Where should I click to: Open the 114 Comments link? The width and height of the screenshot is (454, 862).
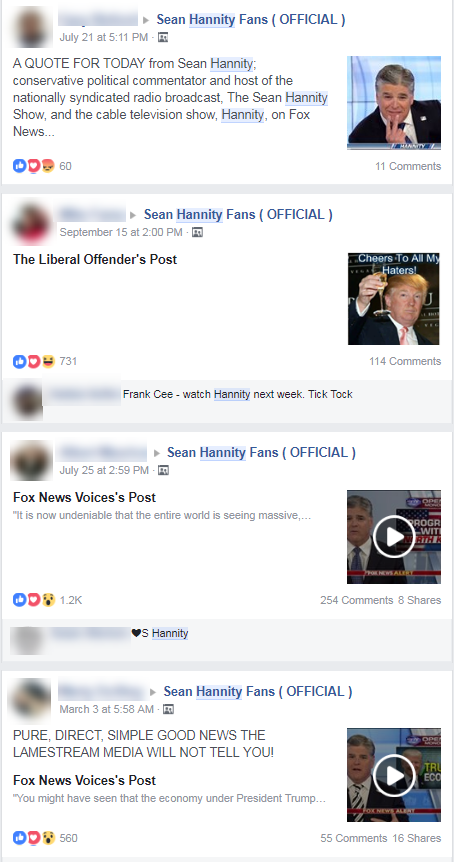tap(405, 361)
